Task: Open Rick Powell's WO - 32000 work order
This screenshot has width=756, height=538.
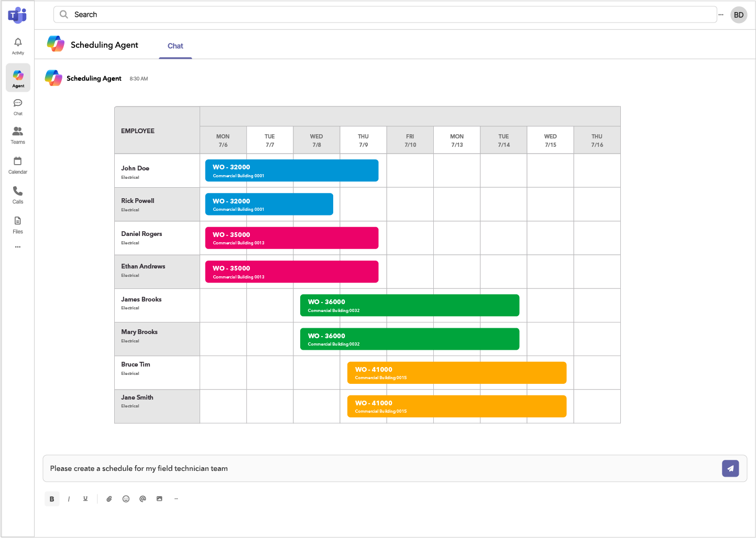Action: (269, 204)
